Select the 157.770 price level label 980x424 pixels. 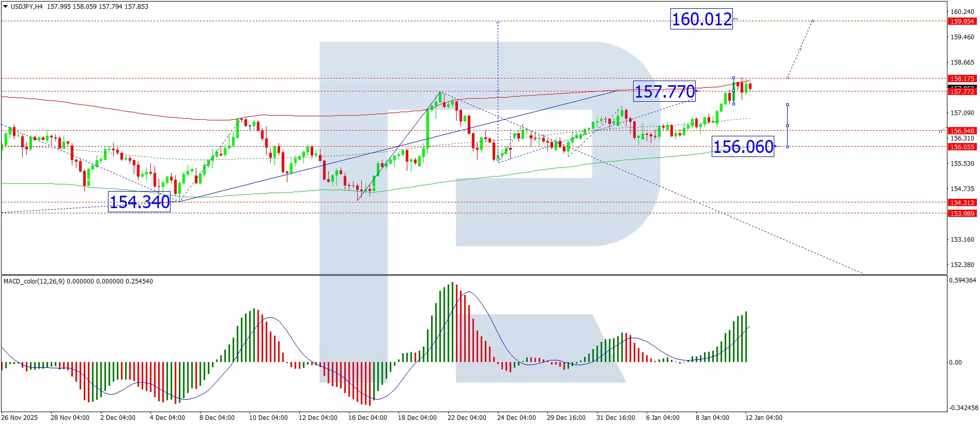click(x=664, y=92)
